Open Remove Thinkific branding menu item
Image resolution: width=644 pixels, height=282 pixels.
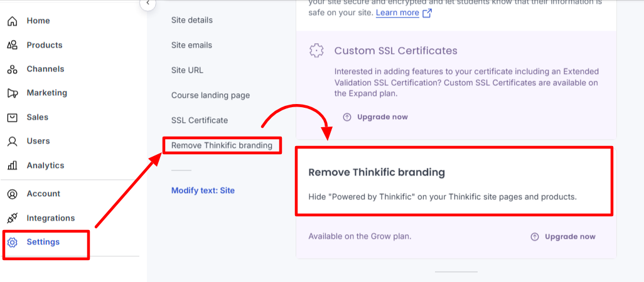222,145
